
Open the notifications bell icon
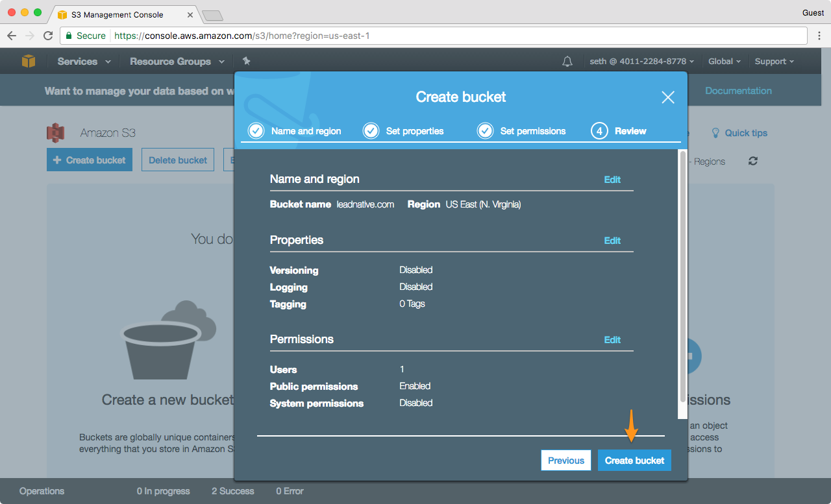point(567,62)
